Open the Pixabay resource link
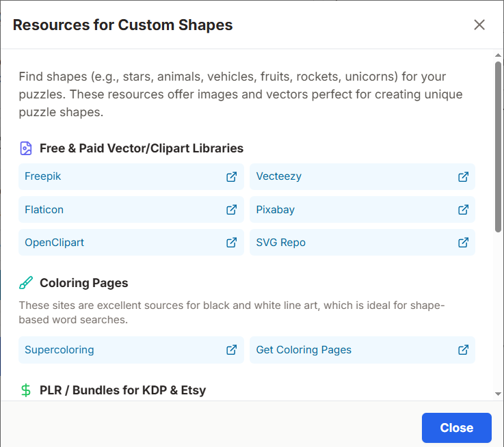Screen dimensions: 504x447 click(275, 210)
